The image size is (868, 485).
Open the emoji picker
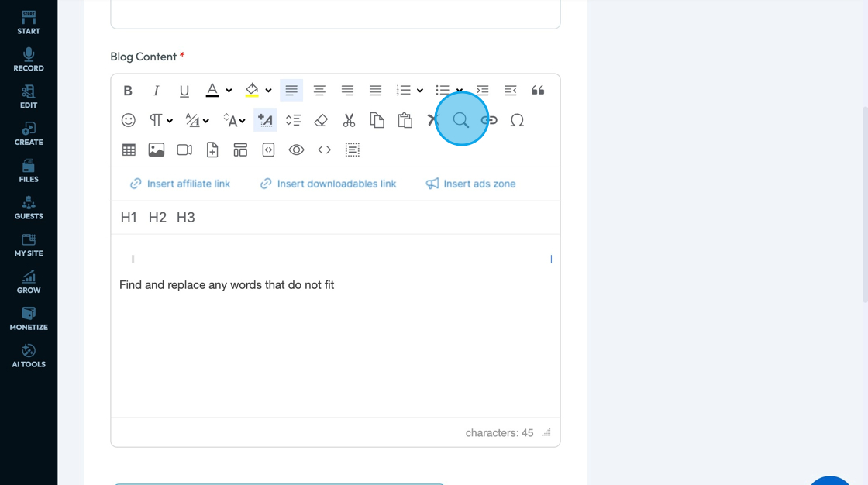pos(129,120)
